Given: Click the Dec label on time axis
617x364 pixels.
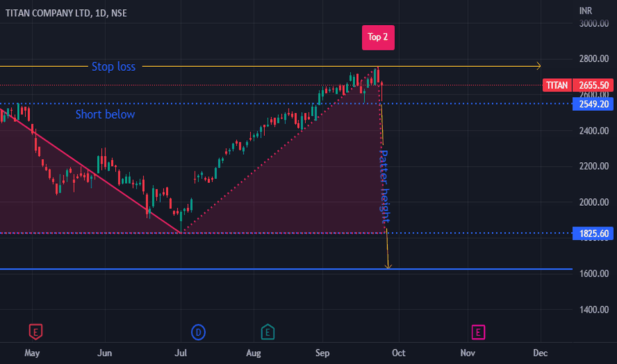Looking at the screenshot, I should [540, 353].
